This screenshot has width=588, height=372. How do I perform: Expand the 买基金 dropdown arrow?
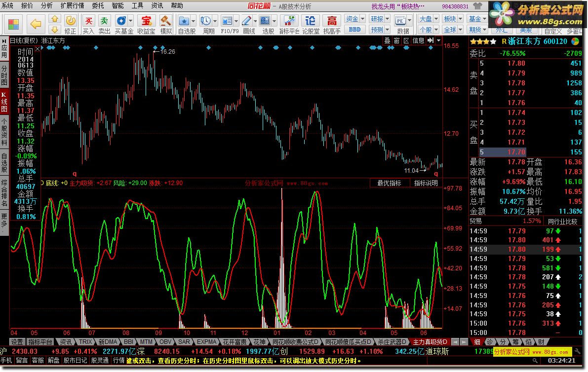130,21
